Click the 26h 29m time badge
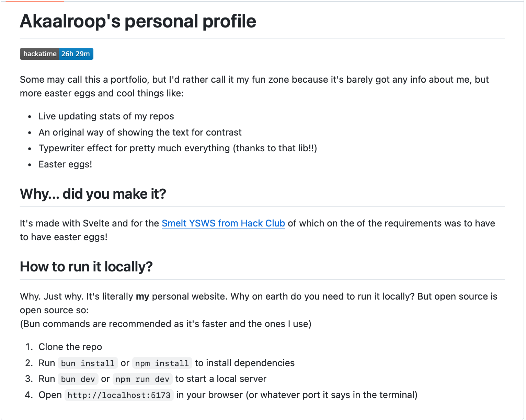 tap(76, 54)
